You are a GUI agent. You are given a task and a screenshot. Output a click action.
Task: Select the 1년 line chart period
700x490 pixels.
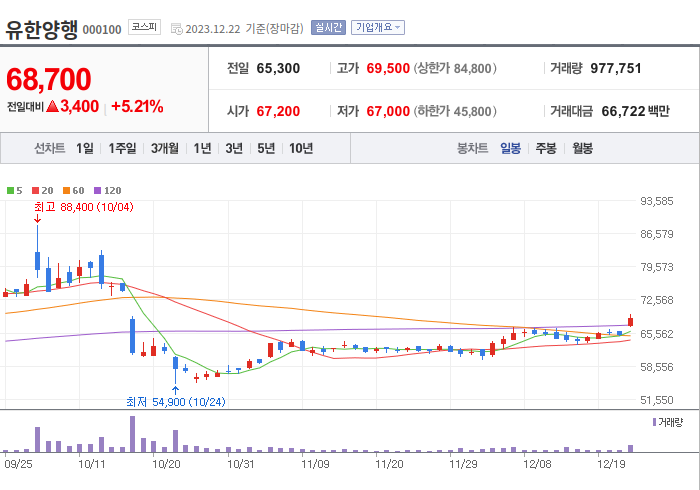202,148
